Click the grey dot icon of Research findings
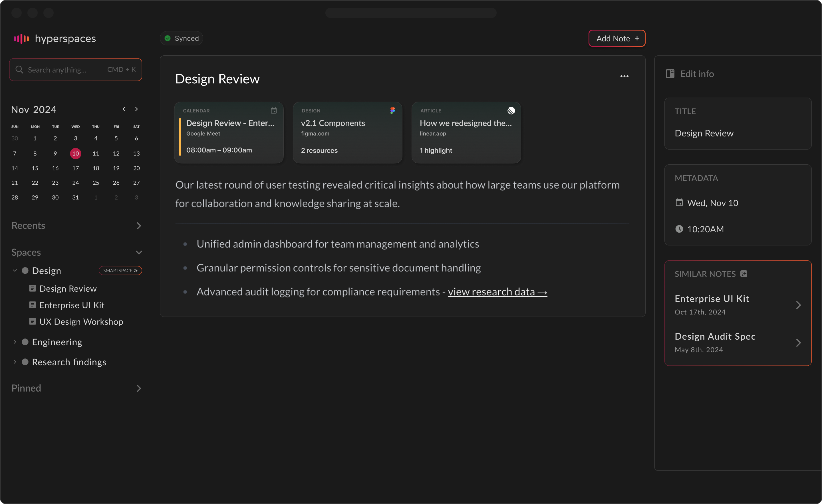This screenshot has width=822, height=504. (25, 362)
